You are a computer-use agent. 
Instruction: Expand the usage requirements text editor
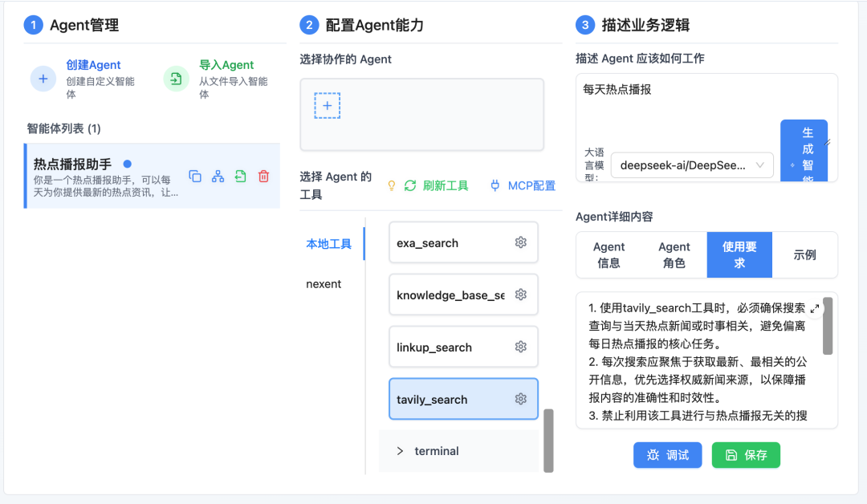(x=815, y=308)
